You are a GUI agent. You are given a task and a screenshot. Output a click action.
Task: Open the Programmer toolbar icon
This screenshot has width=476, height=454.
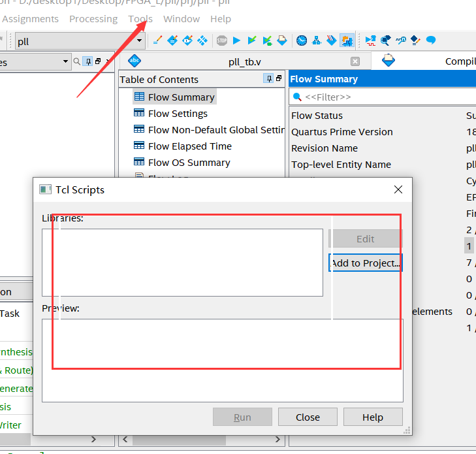tap(332, 41)
